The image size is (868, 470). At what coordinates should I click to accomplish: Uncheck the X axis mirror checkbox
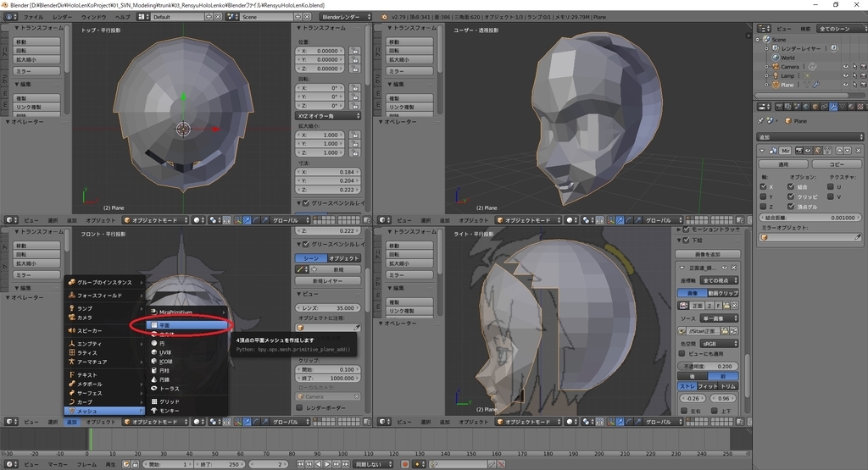tap(764, 187)
